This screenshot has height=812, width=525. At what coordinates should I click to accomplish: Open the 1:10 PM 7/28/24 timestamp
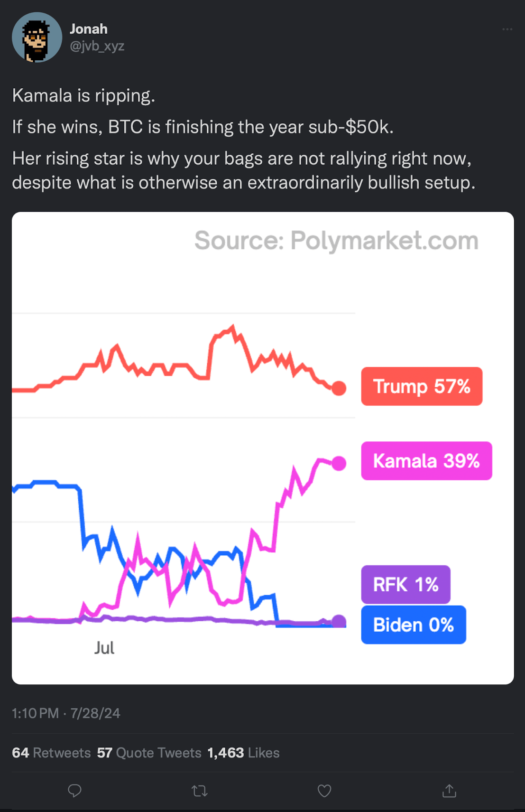click(x=66, y=713)
